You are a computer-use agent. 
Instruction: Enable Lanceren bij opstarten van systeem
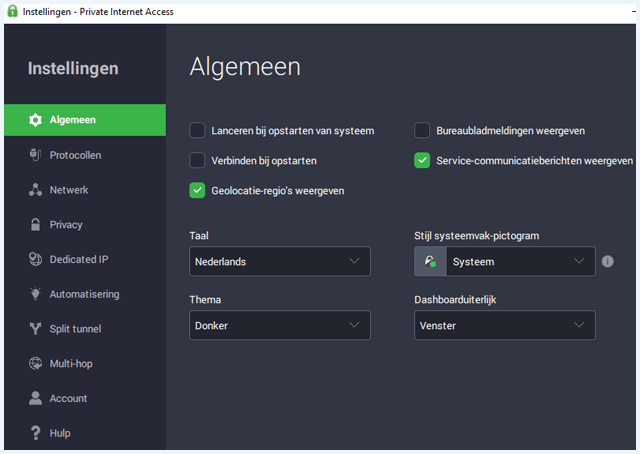[197, 131]
